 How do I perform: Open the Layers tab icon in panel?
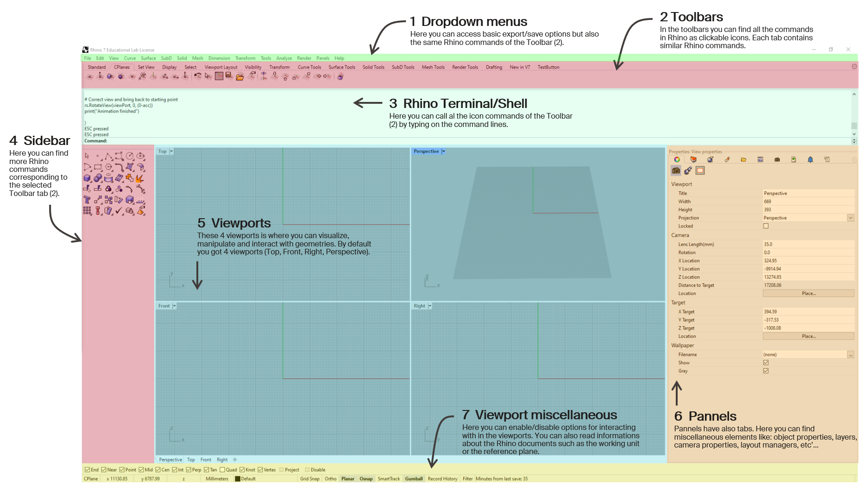click(x=693, y=159)
